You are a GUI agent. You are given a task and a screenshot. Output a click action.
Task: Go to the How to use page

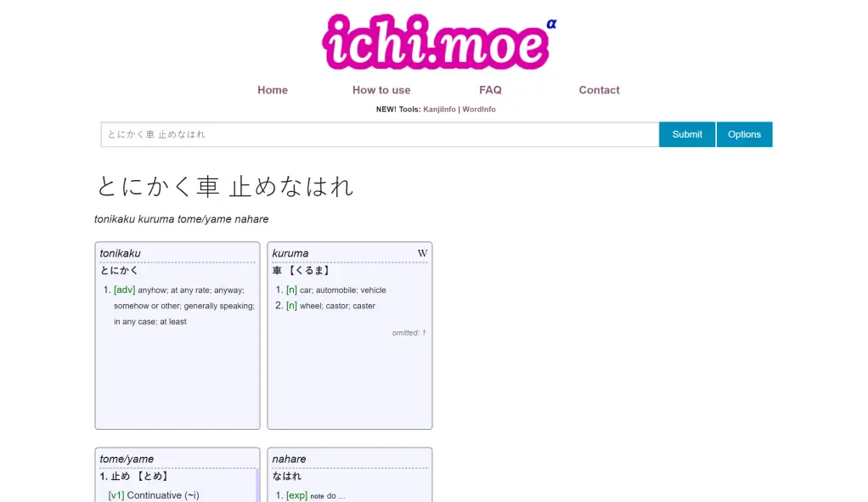click(x=381, y=90)
